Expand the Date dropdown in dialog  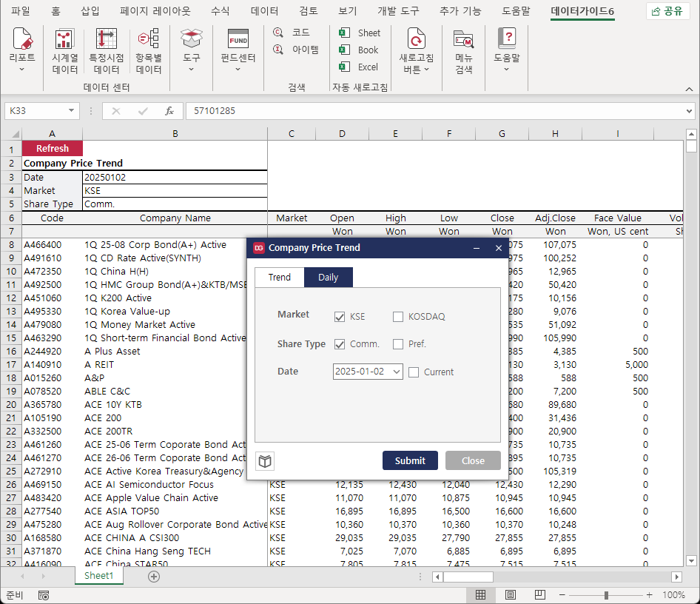point(397,372)
